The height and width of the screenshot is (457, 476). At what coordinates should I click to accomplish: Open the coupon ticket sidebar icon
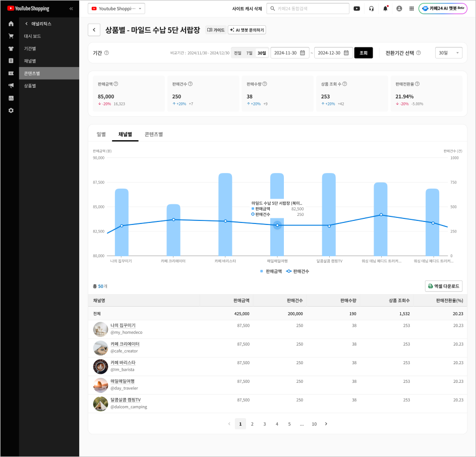[11, 73]
